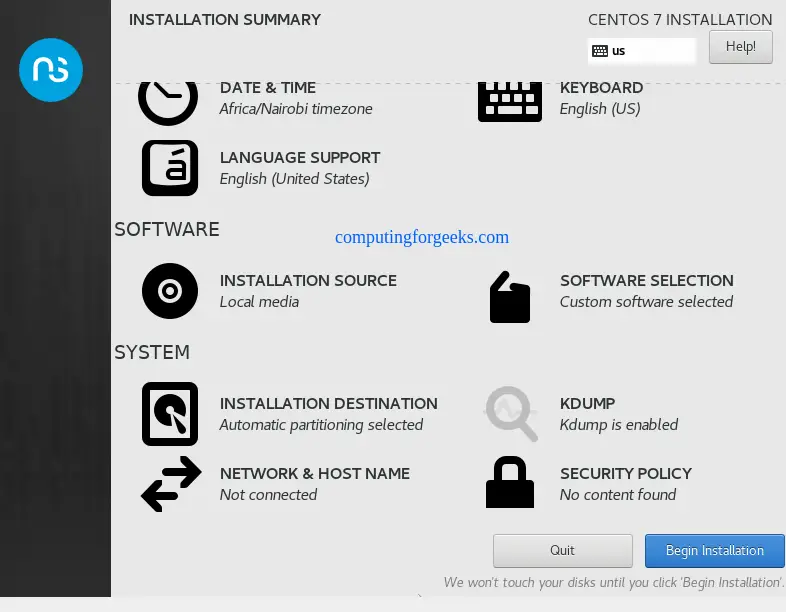786x612 pixels.
Task: Open INSTALLATION DESTINATION label
Action: click(x=328, y=403)
